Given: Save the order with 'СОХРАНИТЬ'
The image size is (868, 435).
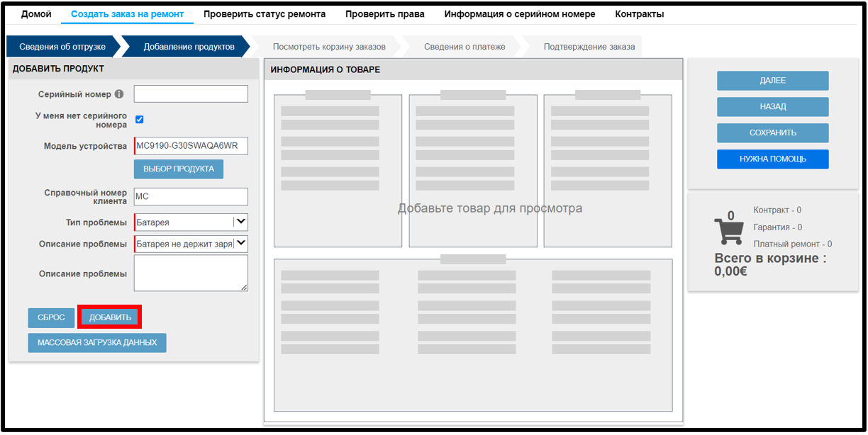Looking at the screenshot, I should (772, 133).
